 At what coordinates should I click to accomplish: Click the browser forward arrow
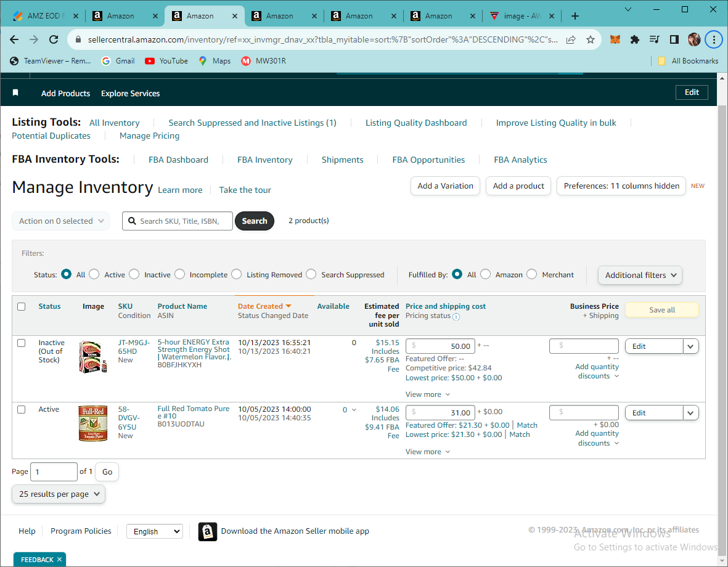pos(34,39)
